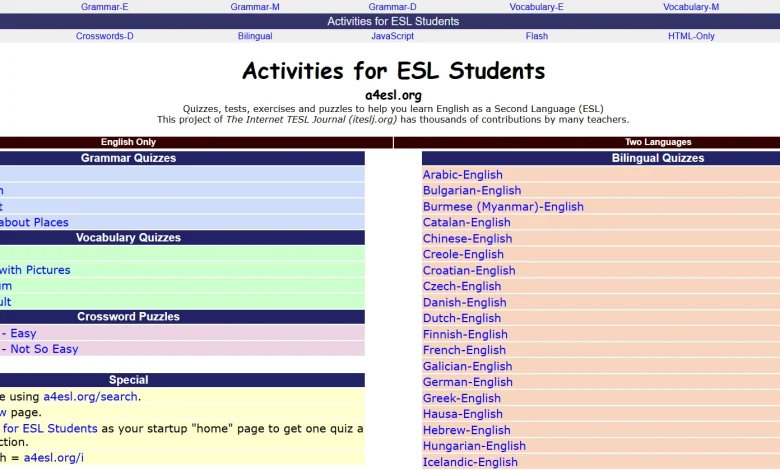This screenshot has height=470, width=780.
Task: Open the Vocabulary-M navigation link
Action: tap(691, 7)
